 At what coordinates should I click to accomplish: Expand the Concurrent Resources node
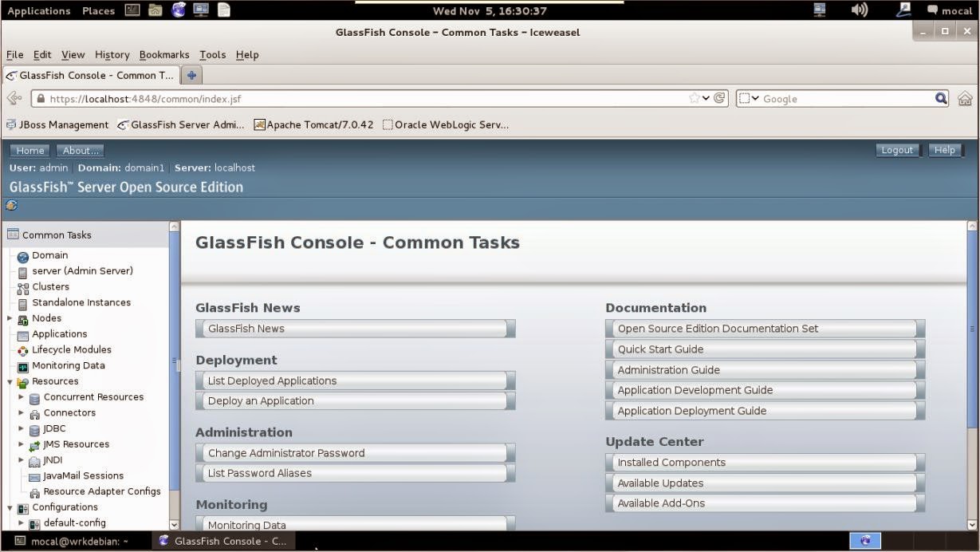click(x=22, y=396)
